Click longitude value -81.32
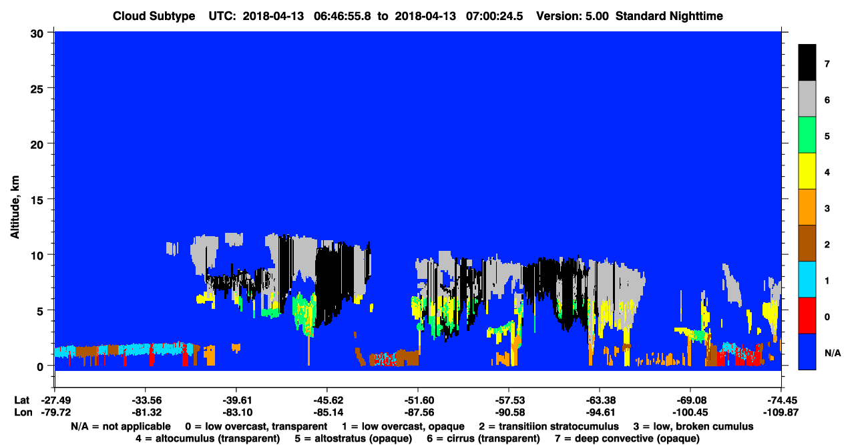The width and height of the screenshot is (868, 445). point(145,412)
